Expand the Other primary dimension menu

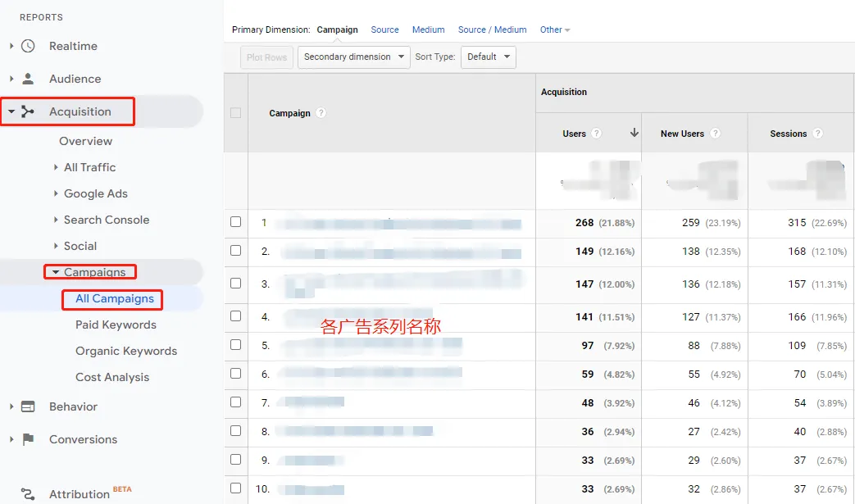pyautogui.click(x=555, y=30)
